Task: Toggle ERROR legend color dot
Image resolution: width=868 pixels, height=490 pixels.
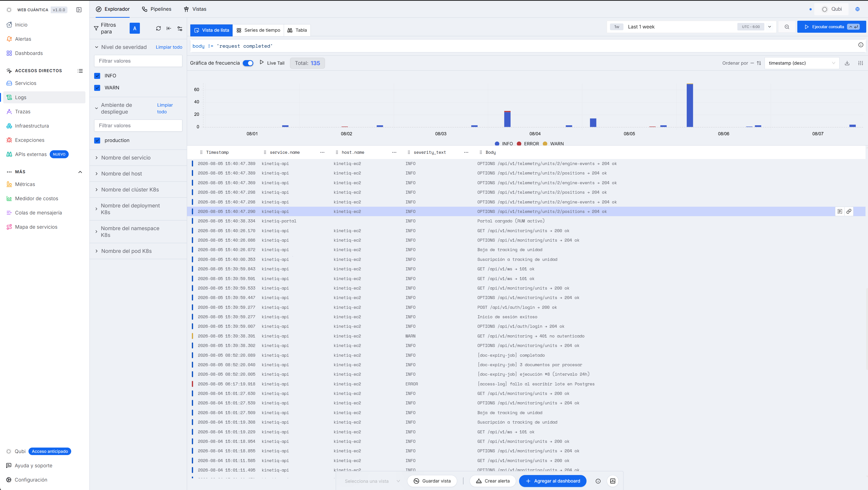Action: (519, 144)
